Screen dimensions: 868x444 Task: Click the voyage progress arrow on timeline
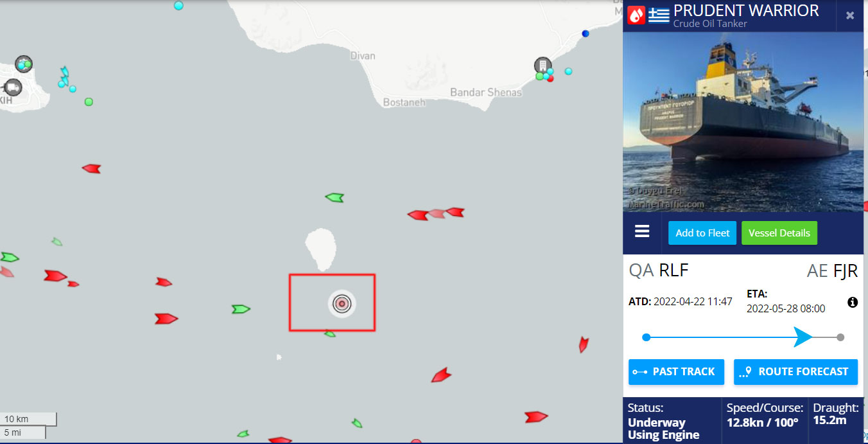803,337
